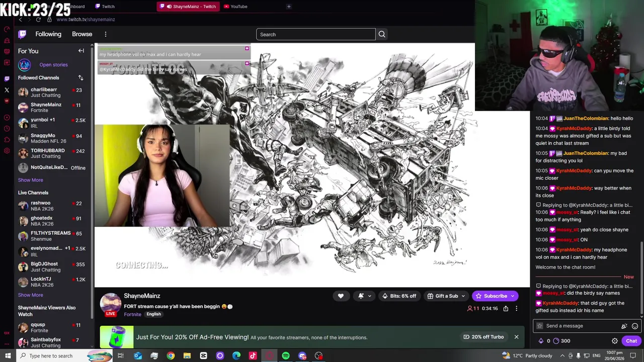Open the three-dot menu beside Browse
The width and height of the screenshot is (644, 362).
pos(106,34)
